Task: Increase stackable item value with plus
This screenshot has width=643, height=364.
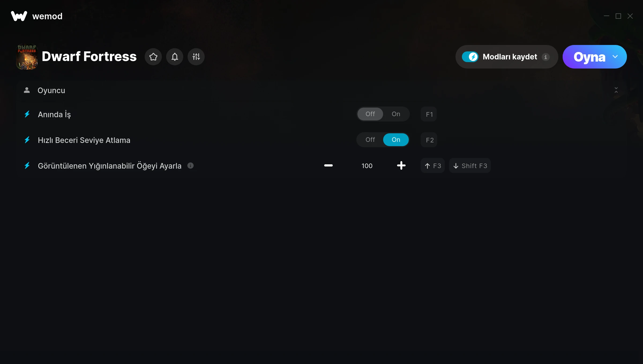Action: pyautogui.click(x=401, y=166)
